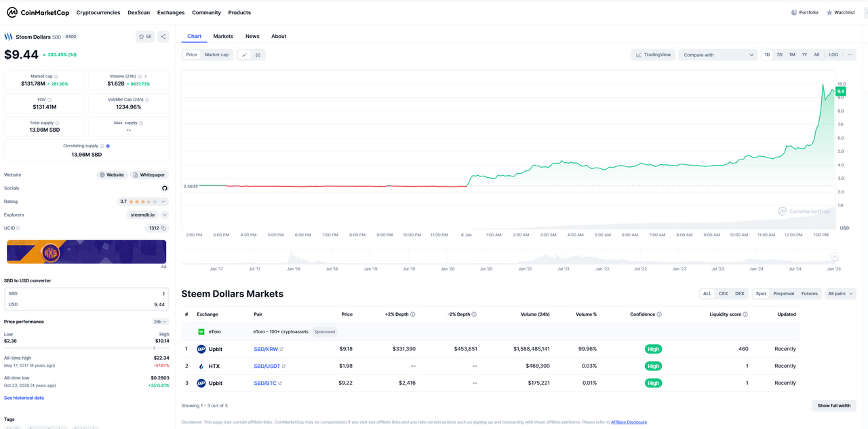
Task: Open the Compare with dropdown
Action: (x=718, y=55)
